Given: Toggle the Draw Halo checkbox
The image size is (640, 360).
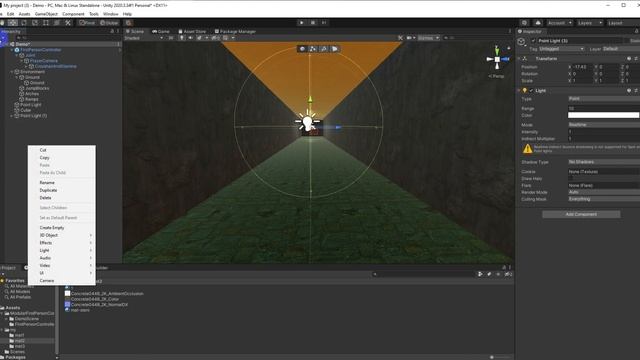Looking at the screenshot, I should [571, 178].
